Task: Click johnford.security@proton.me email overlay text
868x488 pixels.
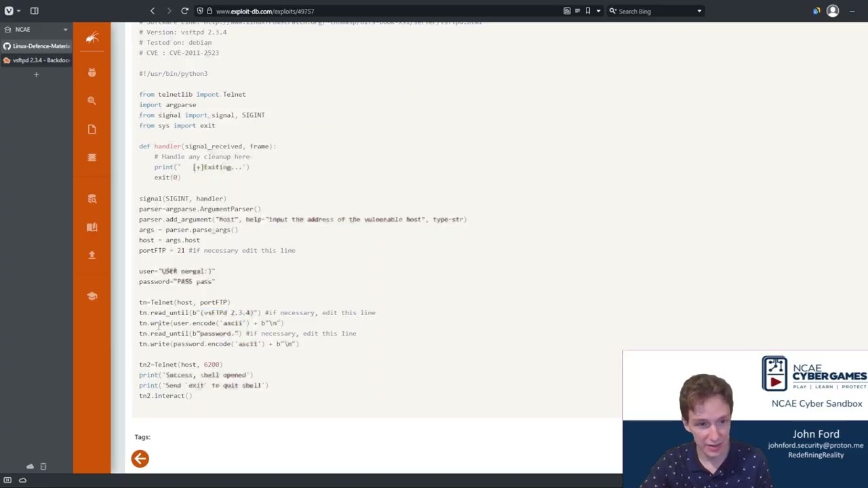Action: pyautogui.click(x=816, y=445)
